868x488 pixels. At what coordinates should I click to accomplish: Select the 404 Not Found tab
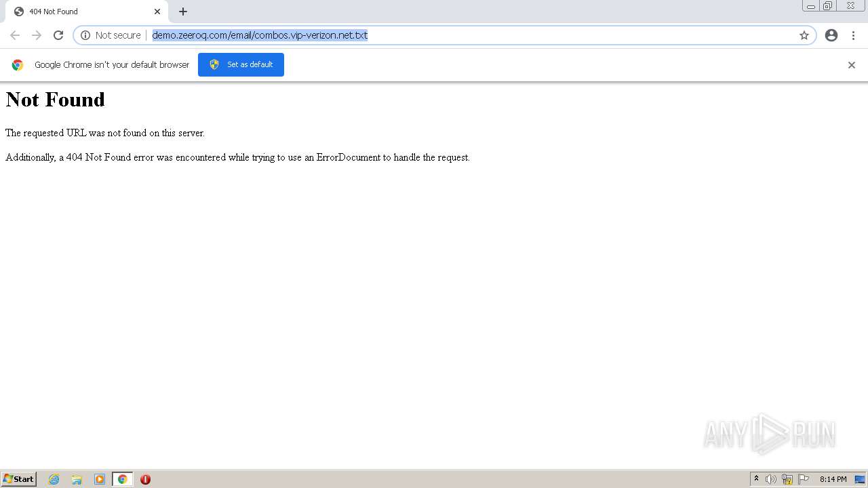87,12
